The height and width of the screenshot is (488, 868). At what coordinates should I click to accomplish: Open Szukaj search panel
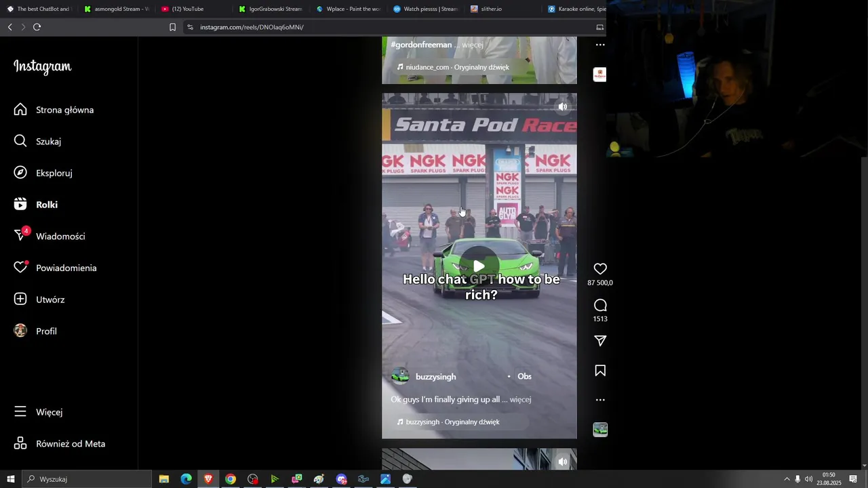38,141
